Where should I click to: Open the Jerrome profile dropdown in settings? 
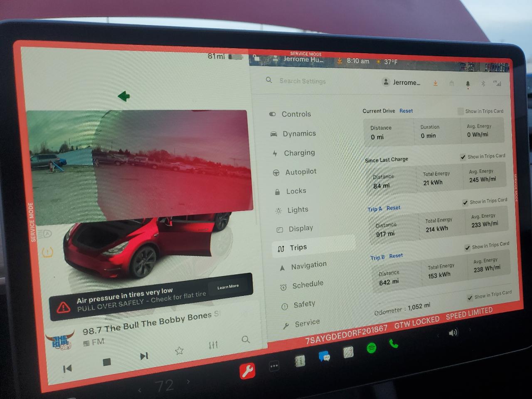401,82
